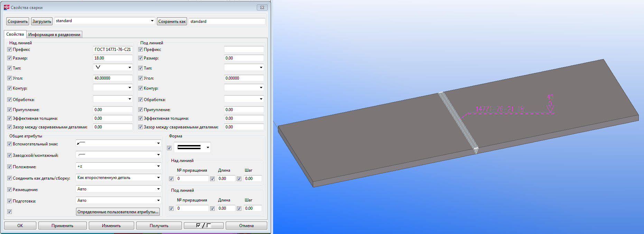Click the double-line weld shape symbol
The width and height of the screenshot is (644, 234).
coord(189,147)
